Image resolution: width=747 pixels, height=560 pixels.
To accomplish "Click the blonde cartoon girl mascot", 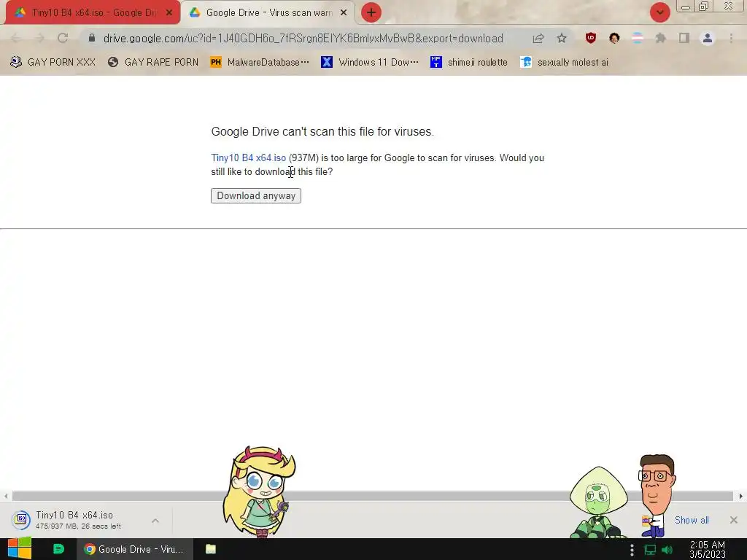I will point(259,491).
